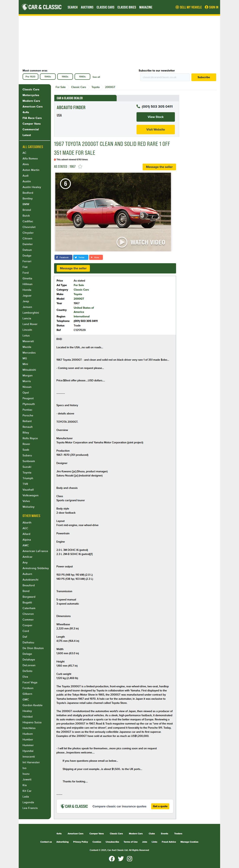Click Sell My Vehicle in header
Viewport: 239px width, 868px height.
click(x=188, y=7)
